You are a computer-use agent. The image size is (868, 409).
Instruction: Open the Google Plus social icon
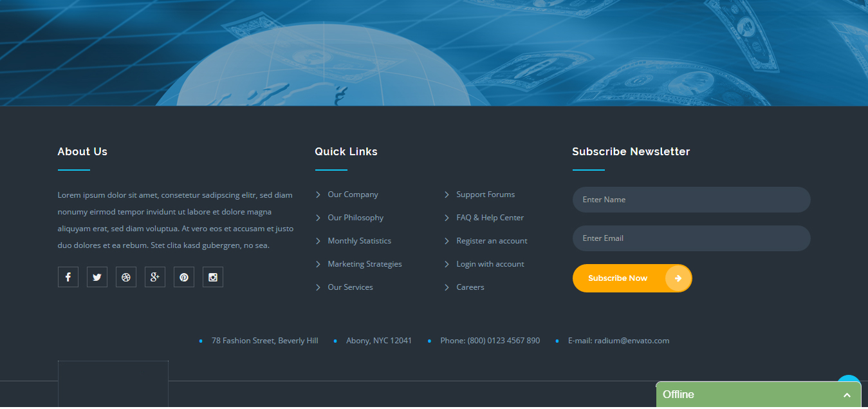click(154, 278)
